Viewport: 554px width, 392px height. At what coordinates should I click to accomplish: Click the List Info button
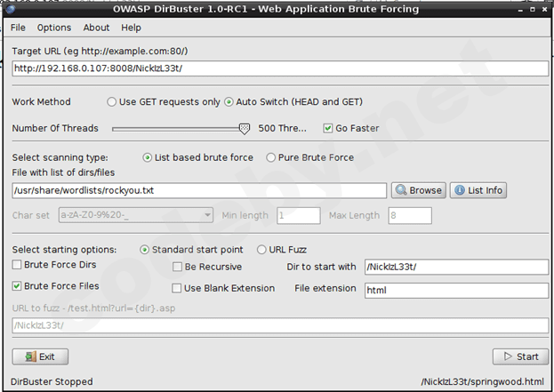[478, 190]
